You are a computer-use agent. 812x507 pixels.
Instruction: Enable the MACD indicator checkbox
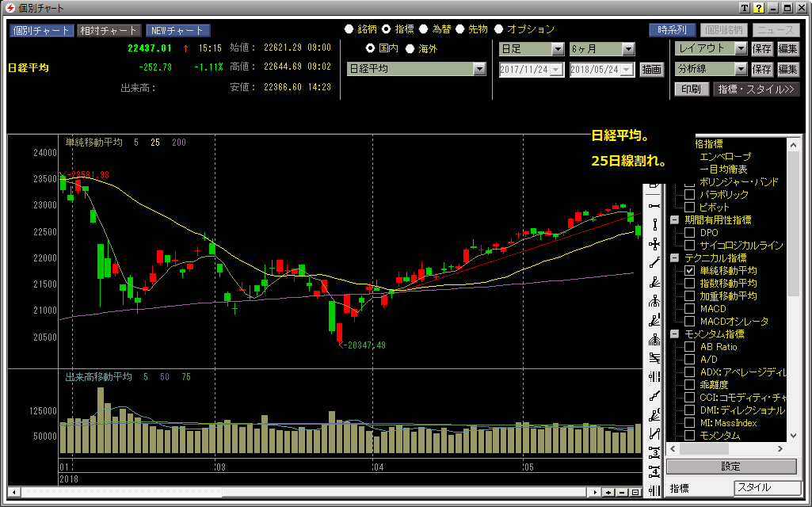pyautogui.click(x=689, y=309)
